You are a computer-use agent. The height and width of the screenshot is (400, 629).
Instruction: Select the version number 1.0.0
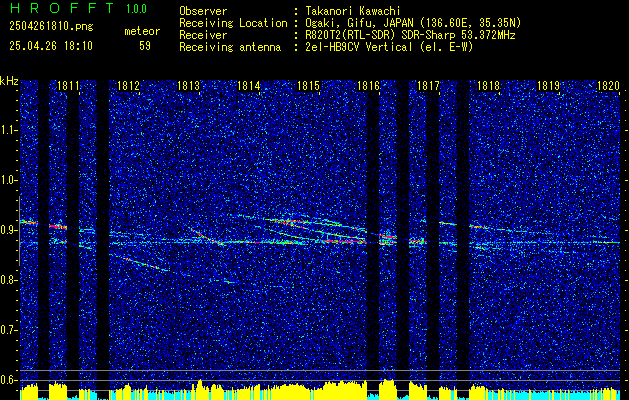tap(136, 9)
